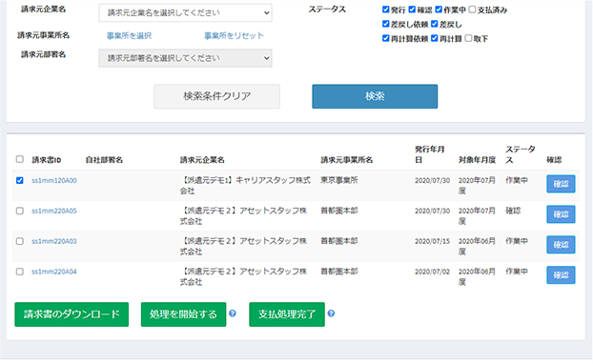Click the 支払処理完了 button
593x364 pixels.
pyautogui.click(x=287, y=314)
